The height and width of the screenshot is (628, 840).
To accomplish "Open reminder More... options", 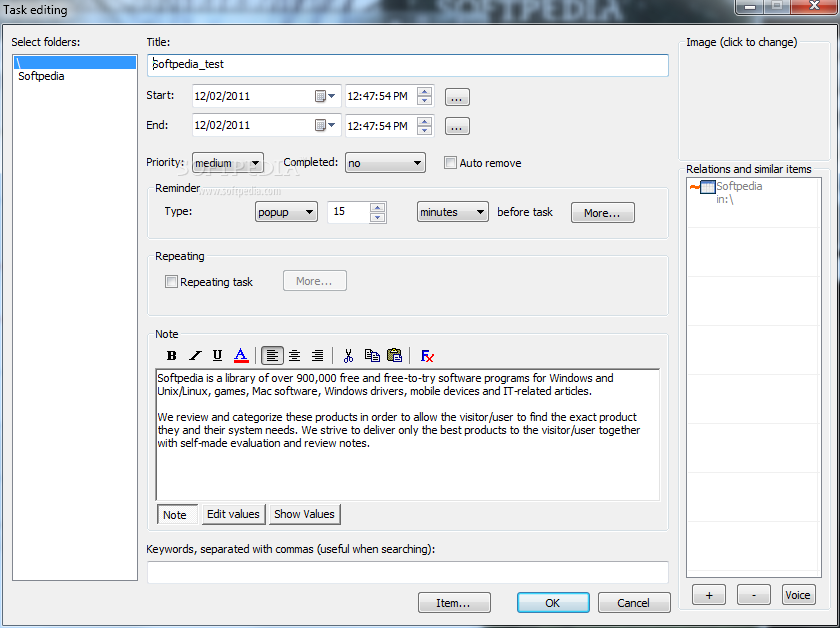I will [x=603, y=213].
